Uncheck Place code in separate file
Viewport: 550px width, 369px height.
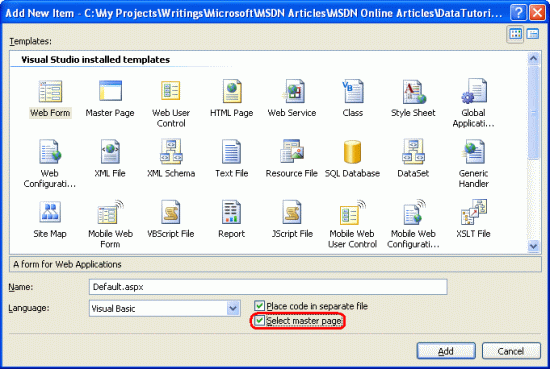pos(259,306)
